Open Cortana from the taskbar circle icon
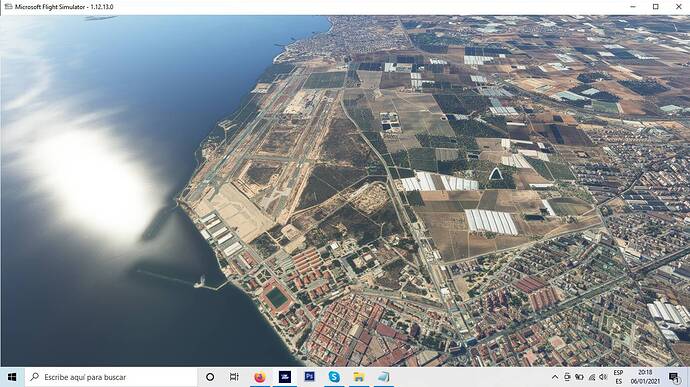Screen dimensions: 690x387 (210, 377)
